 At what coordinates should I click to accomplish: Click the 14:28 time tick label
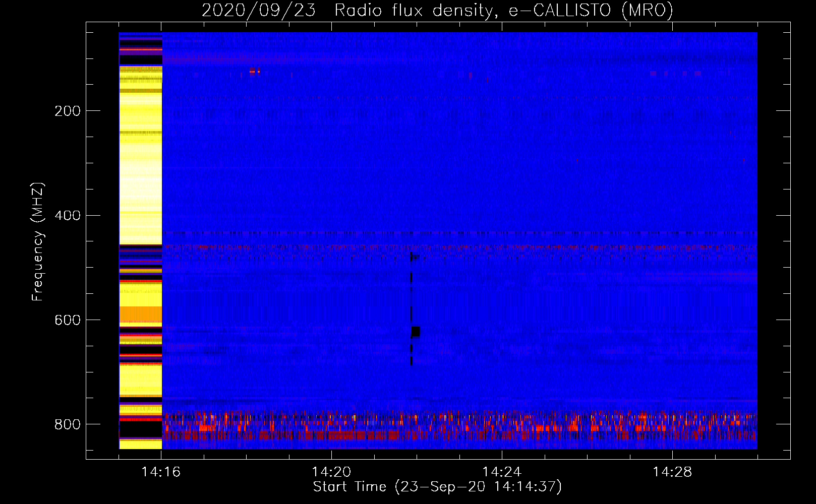click(672, 472)
